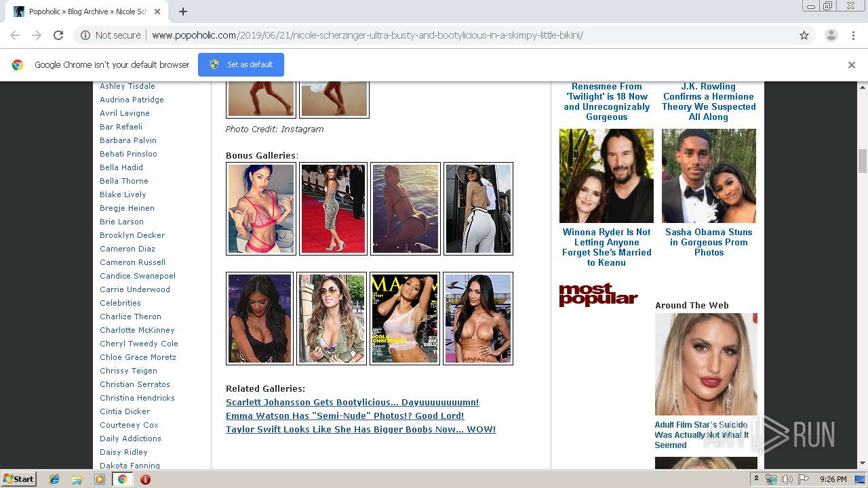Switch to the Chrome taskbar button
Image resolution: width=868 pixels, height=488 pixels.
pos(122,479)
